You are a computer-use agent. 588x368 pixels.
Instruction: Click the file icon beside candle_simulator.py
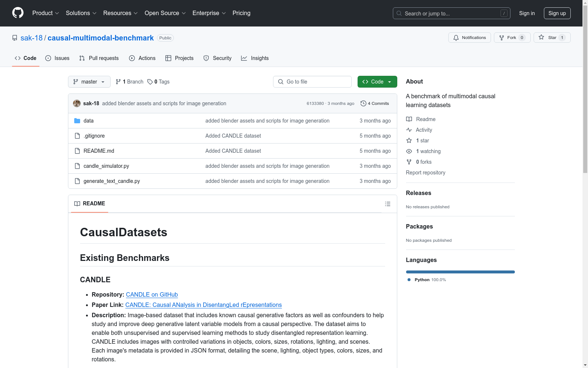[x=77, y=166]
